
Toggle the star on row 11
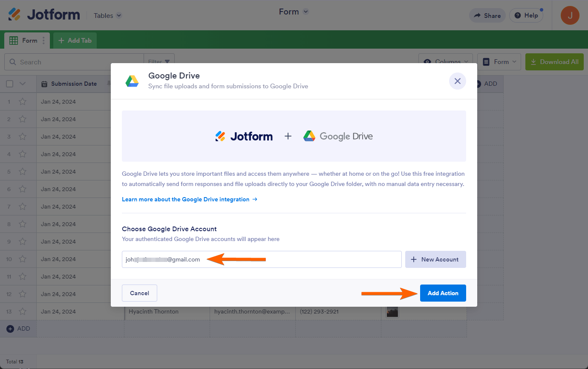(23, 276)
